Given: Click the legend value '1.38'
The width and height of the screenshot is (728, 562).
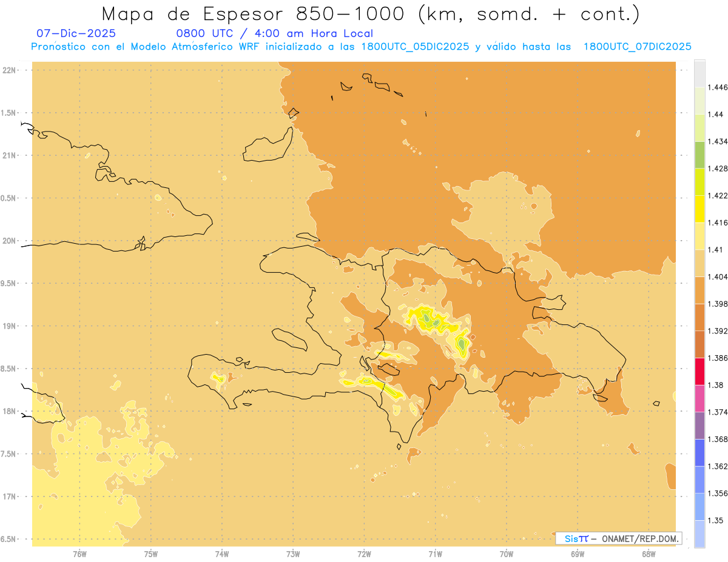Looking at the screenshot, I should point(716,385).
